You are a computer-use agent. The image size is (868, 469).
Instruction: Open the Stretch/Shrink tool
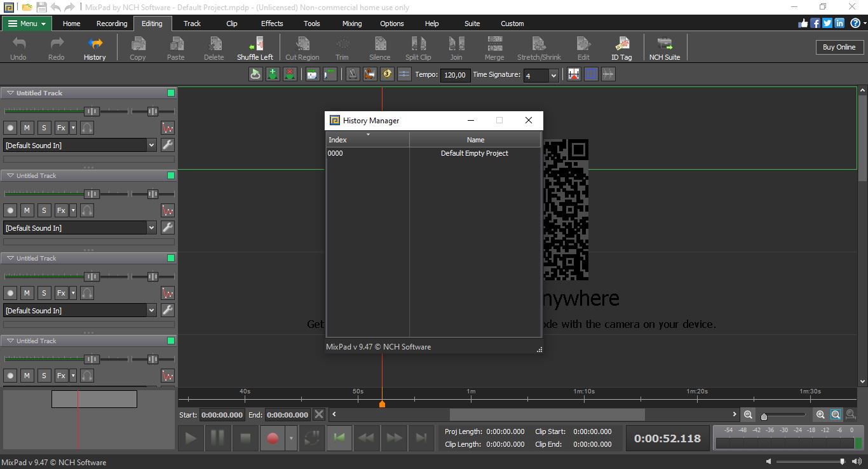click(539, 49)
